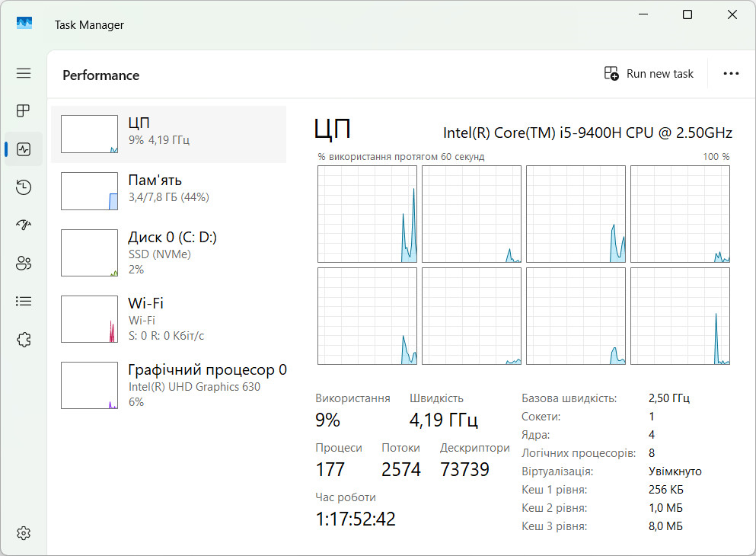Viewport: 756px width, 556px height.
Task: Open the hamburger navigation menu
Action: click(24, 73)
